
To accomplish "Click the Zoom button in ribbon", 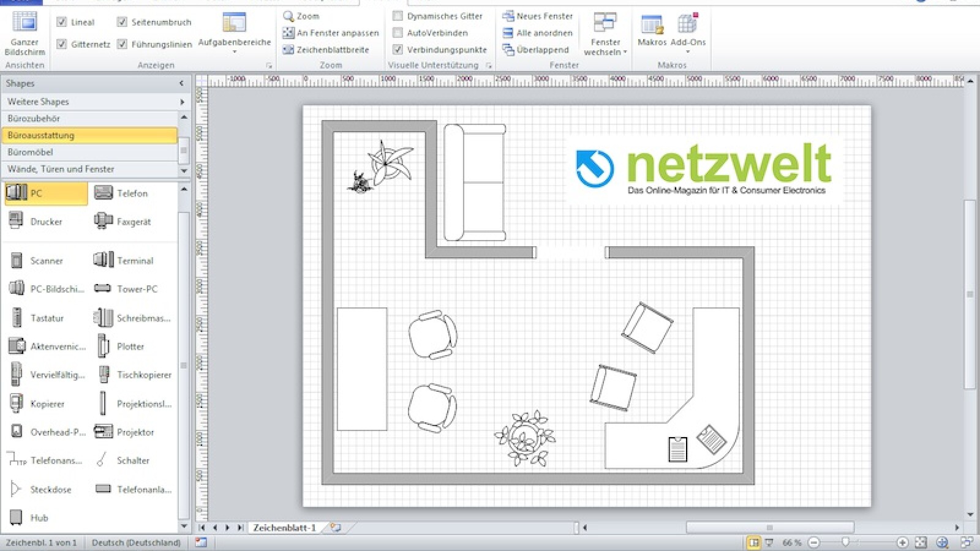I will point(301,16).
